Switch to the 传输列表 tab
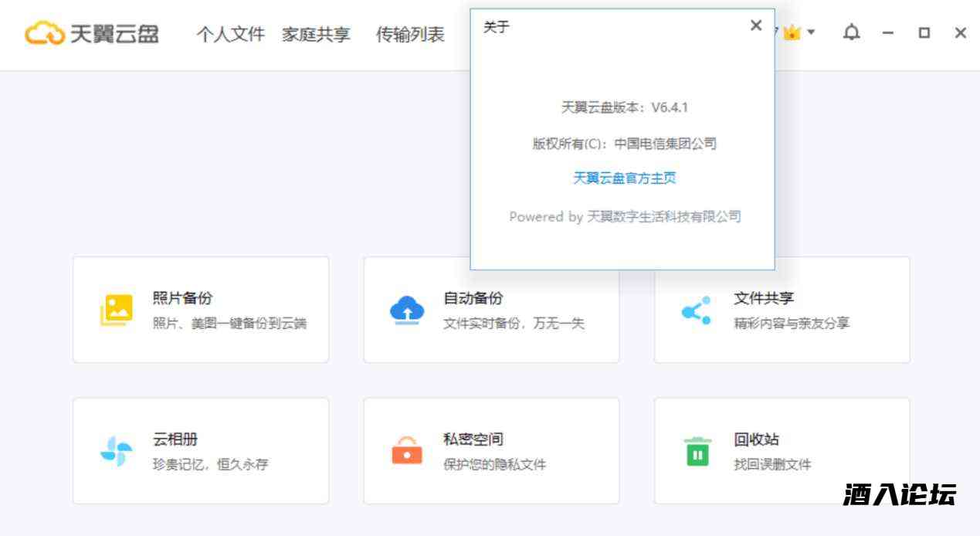The height and width of the screenshot is (536, 980). click(x=410, y=34)
